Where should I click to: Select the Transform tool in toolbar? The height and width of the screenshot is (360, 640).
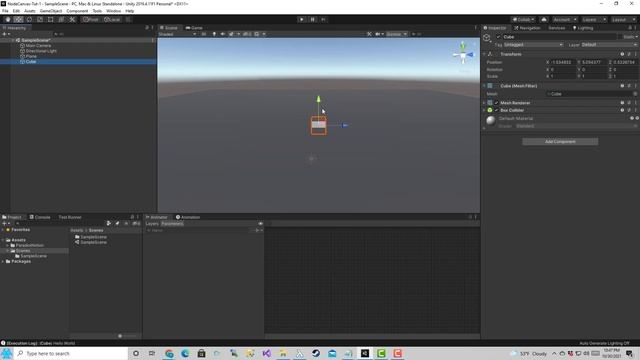tap(61, 19)
